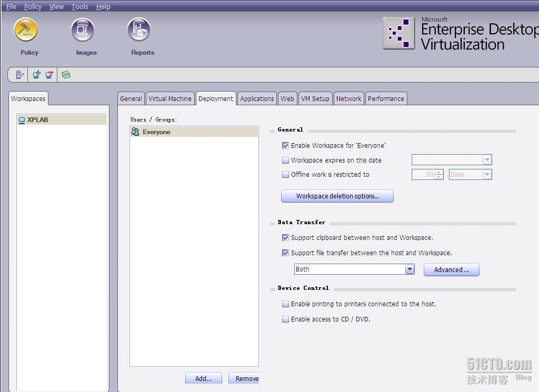Image resolution: width=539 pixels, height=392 pixels.
Task: Toggle Support file transfer between host and Workspace
Action: pos(285,253)
